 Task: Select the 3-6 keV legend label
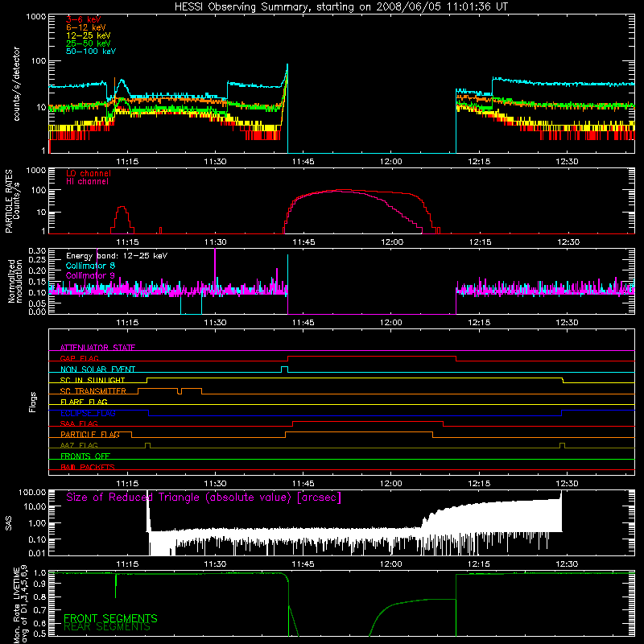(x=84, y=19)
